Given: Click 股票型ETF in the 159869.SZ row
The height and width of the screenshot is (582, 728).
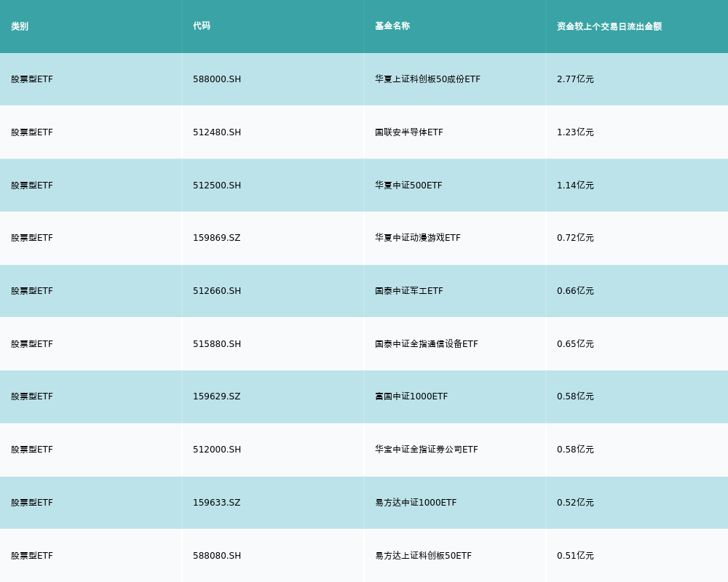Looking at the screenshot, I should coord(32,238).
